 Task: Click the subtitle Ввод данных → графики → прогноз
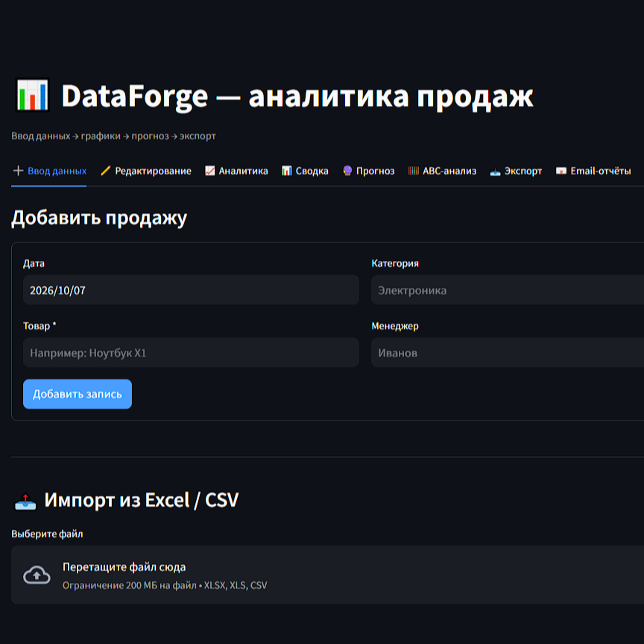(x=113, y=136)
